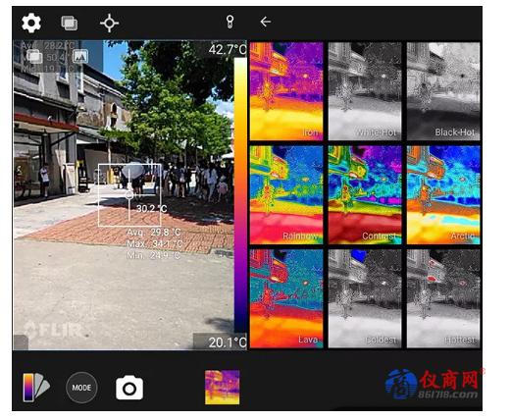Go back with the left arrow icon
This screenshot has height=420, width=511.
[x=266, y=22]
